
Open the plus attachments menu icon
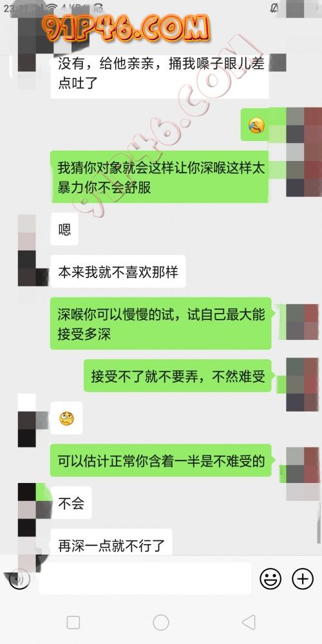(x=303, y=579)
